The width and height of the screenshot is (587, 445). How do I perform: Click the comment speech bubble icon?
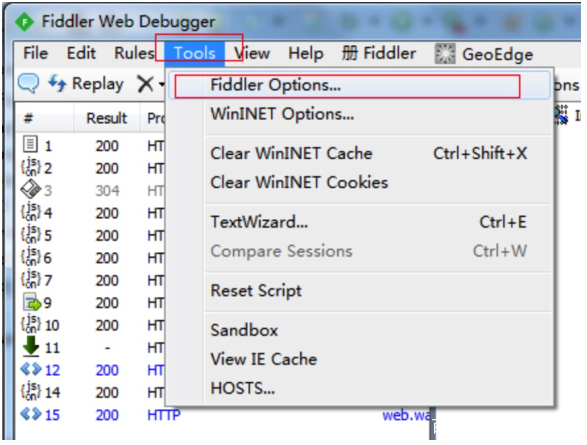(x=28, y=83)
